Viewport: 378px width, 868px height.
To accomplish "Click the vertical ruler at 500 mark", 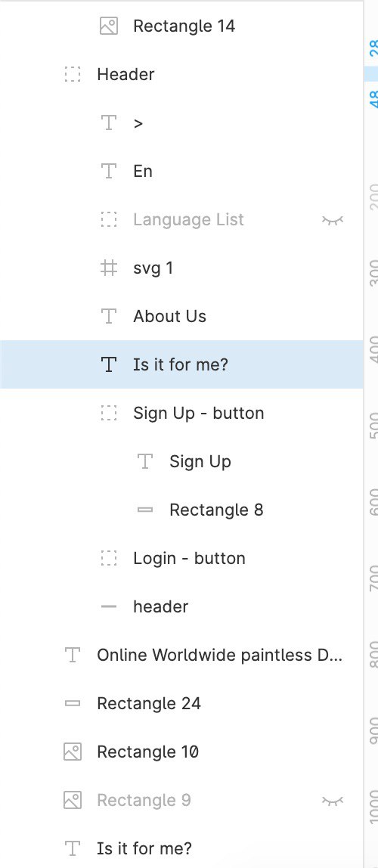I will pos(373,425).
